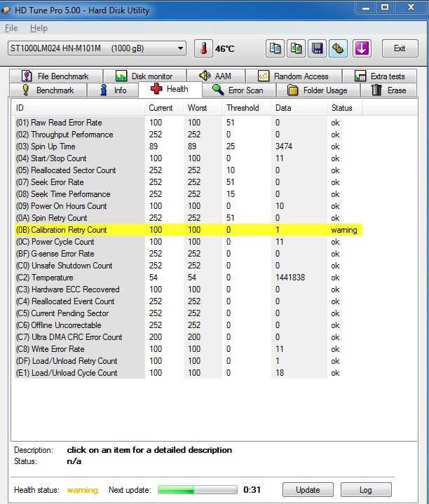Viewport: 429px width, 504px height.
Task: Open the options gear icon
Action: click(x=338, y=48)
